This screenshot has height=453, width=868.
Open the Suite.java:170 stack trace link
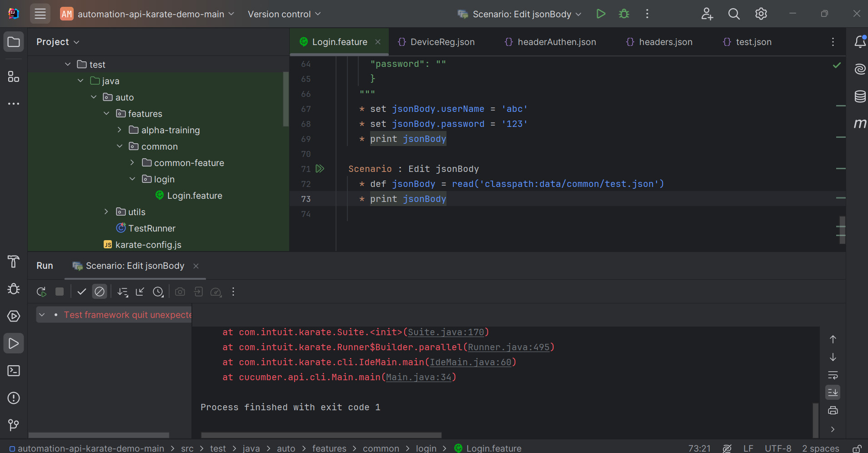click(x=446, y=332)
